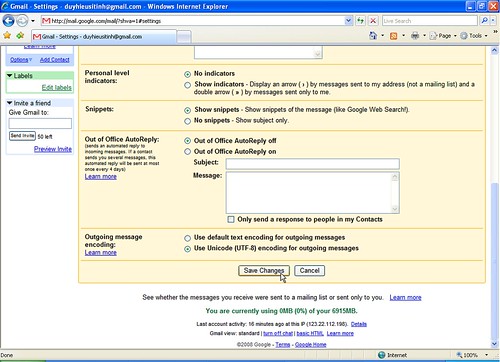Screen dimensions: 500x362
Task: Select the No snippets radio button
Action: (188, 121)
